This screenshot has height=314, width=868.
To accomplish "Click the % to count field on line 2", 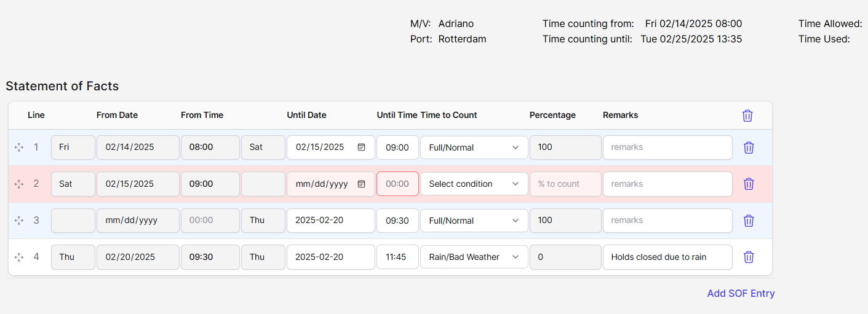I will (x=565, y=184).
